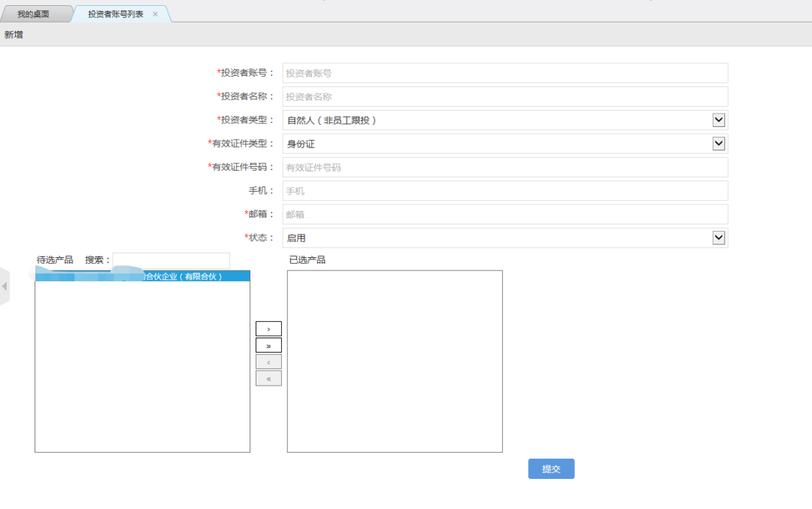This screenshot has width=812, height=509.
Task: Select the 合伙企业（有限合伙）product item
Action: [x=142, y=277]
